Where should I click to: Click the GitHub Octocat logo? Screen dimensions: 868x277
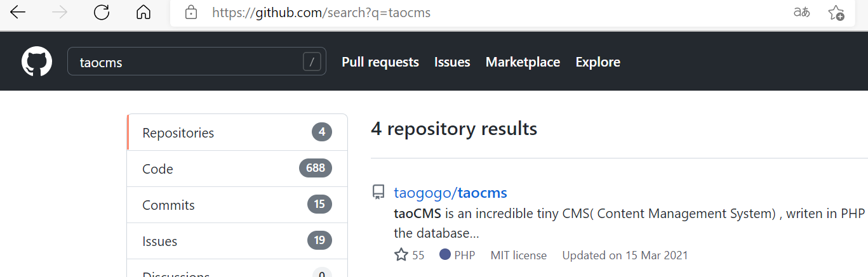point(37,62)
